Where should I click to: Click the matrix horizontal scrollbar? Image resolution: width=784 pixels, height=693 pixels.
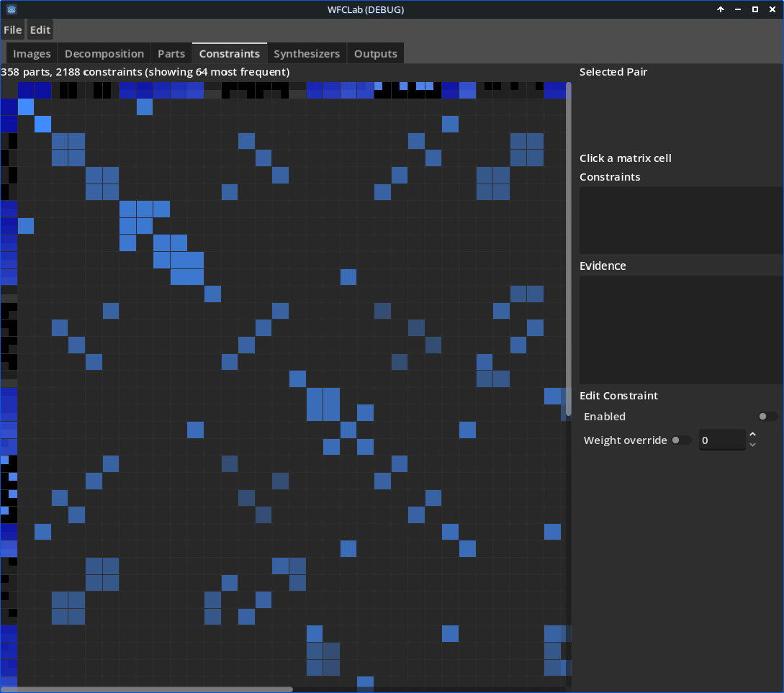(x=147, y=689)
